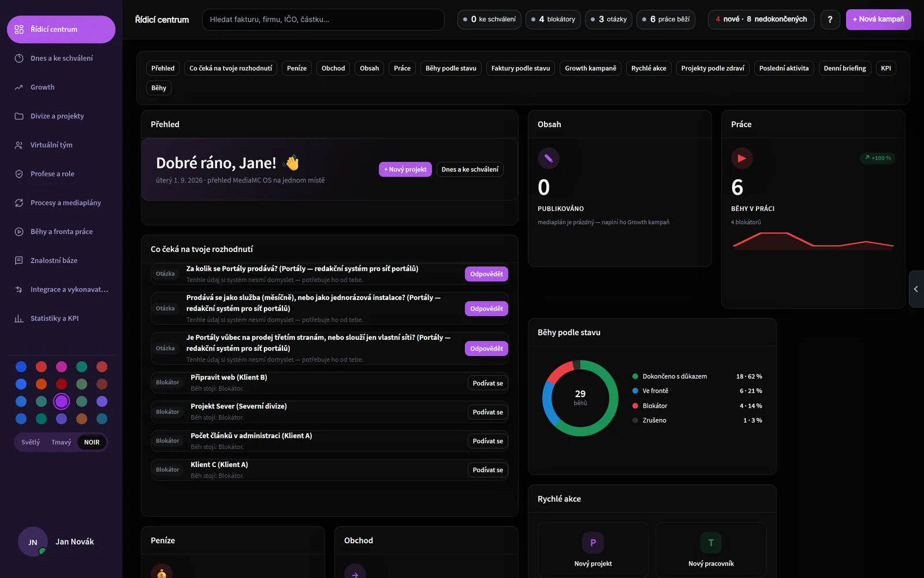Click the + Nový projekt button in greeting

pos(405,169)
